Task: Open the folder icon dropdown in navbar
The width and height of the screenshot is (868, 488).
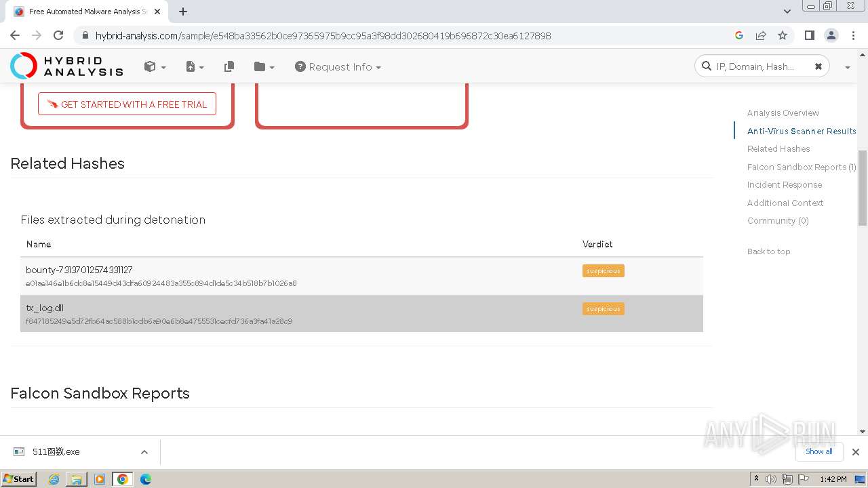Action: 264,66
